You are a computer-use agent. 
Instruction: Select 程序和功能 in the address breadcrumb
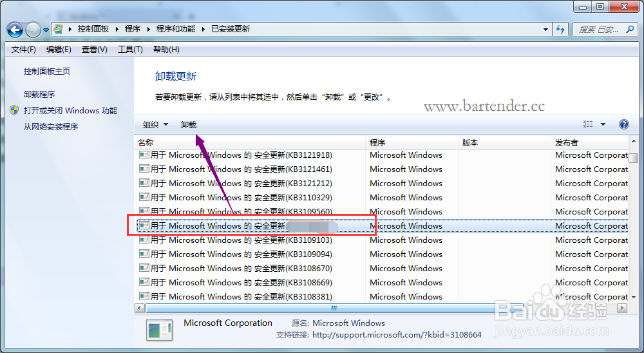click(176, 29)
